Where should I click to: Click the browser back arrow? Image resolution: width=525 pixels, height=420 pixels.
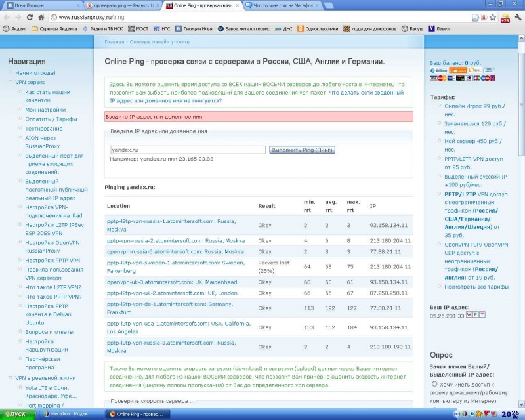click(6, 16)
